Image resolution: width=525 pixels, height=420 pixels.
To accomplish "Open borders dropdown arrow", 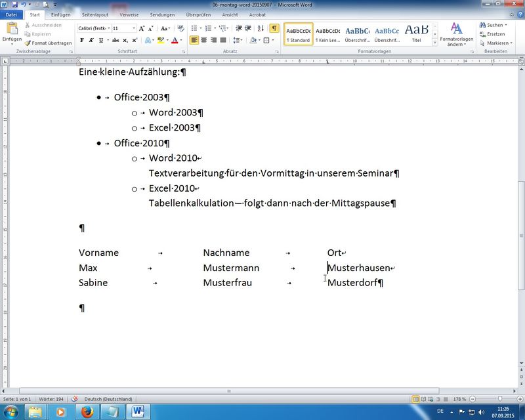I will click(x=273, y=40).
